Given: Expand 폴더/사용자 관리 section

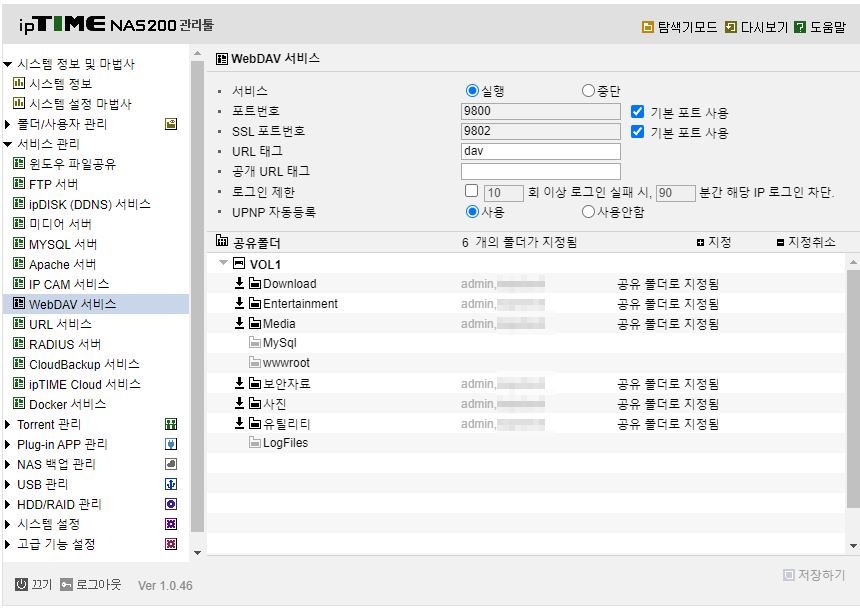Looking at the screenshot, I should point(8,125).
